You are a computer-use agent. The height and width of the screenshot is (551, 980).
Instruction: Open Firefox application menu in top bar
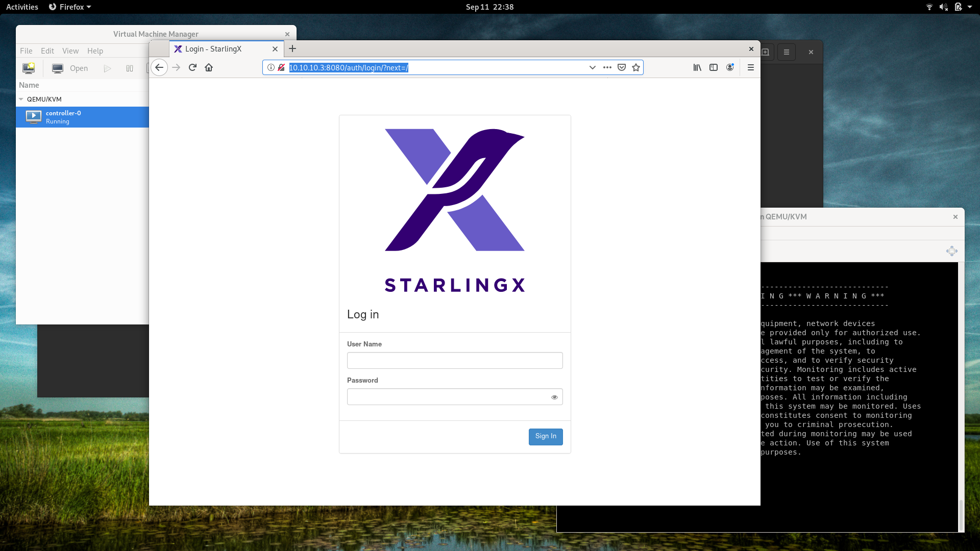69,7
